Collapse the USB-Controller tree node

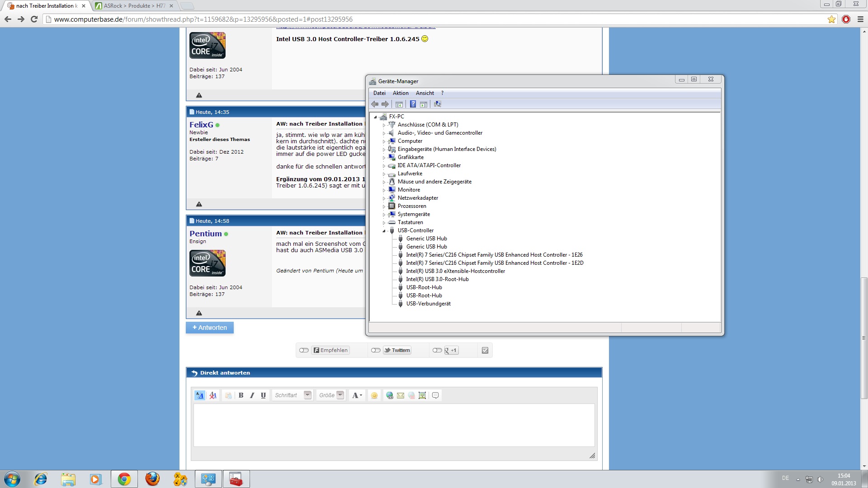pyautogui.click(x=384, y=231)
